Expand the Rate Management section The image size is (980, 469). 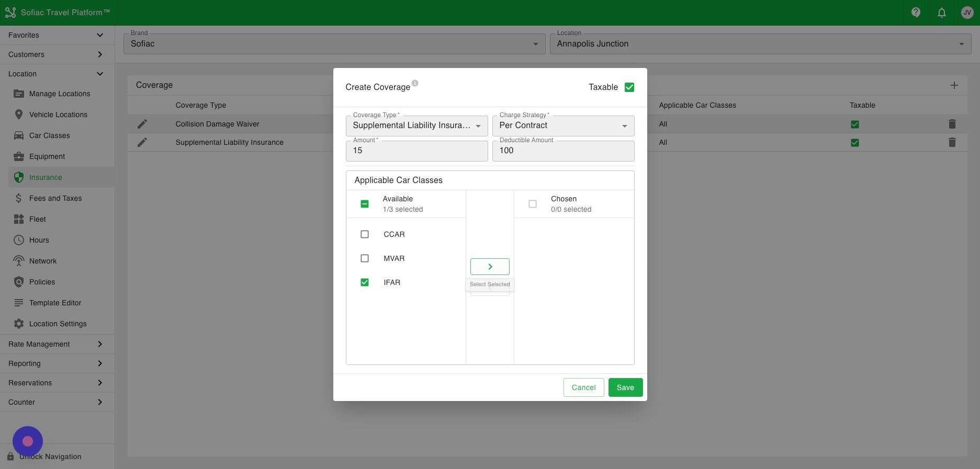pyautogui.click(x=57, y=344)
